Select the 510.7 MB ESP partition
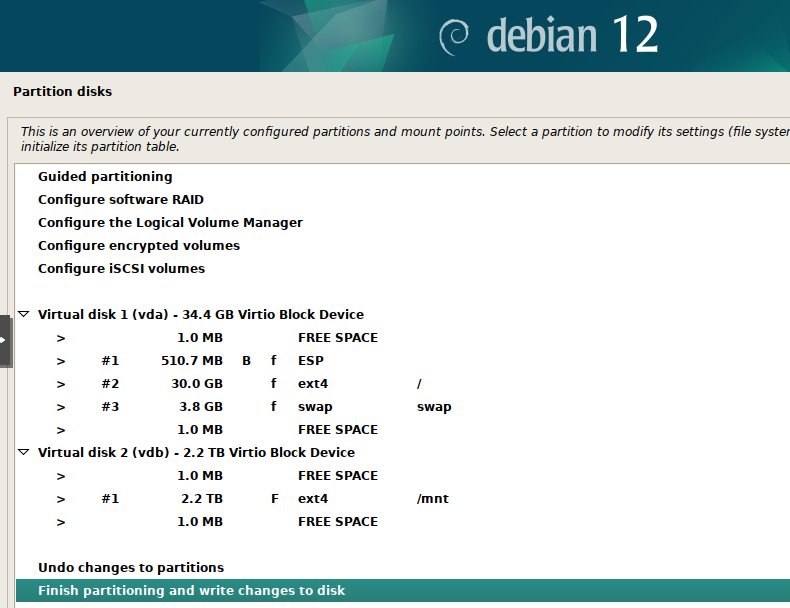790x608 pixels. tap(403, 361)
